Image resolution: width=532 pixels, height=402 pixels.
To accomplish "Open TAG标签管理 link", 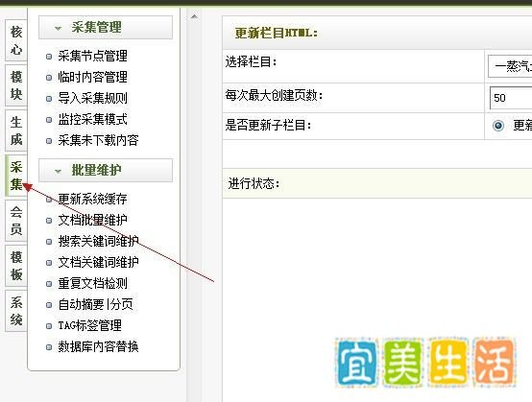I will pos(90,325).
